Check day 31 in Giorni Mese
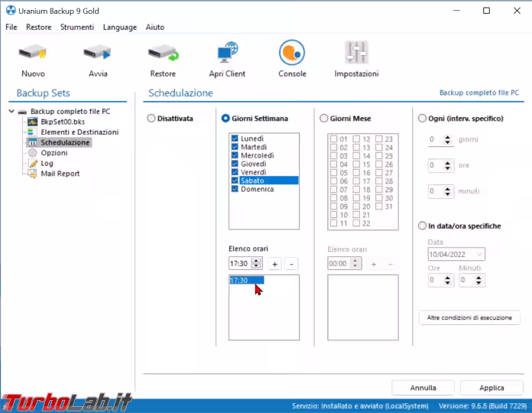 tap(379, 206)
